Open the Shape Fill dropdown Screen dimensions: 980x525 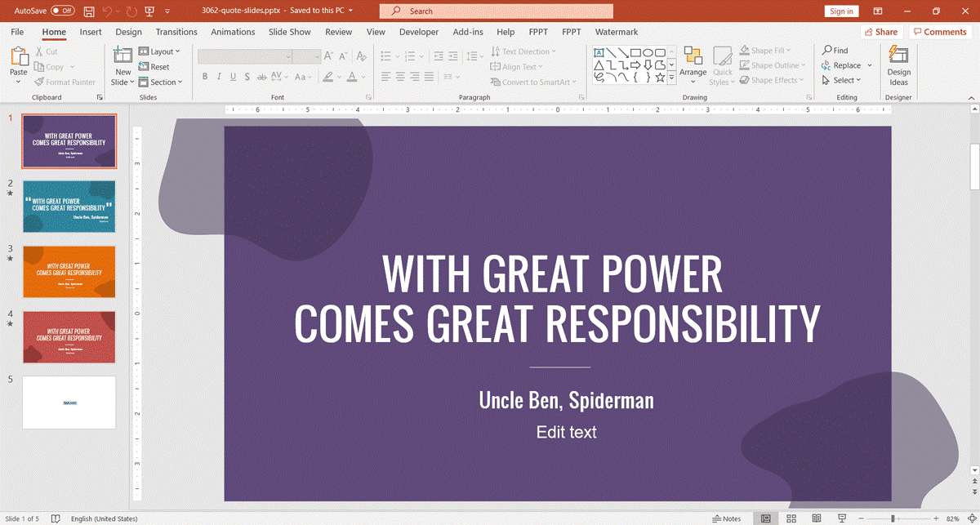768,50
